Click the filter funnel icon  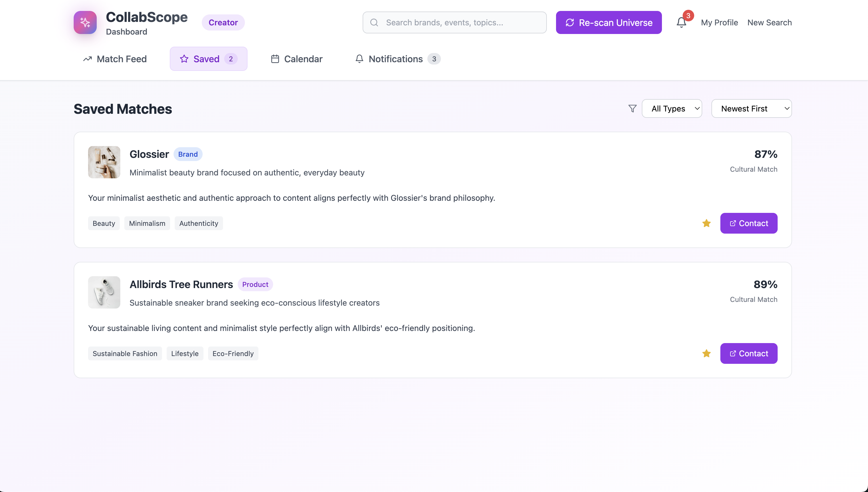(632, 109)
